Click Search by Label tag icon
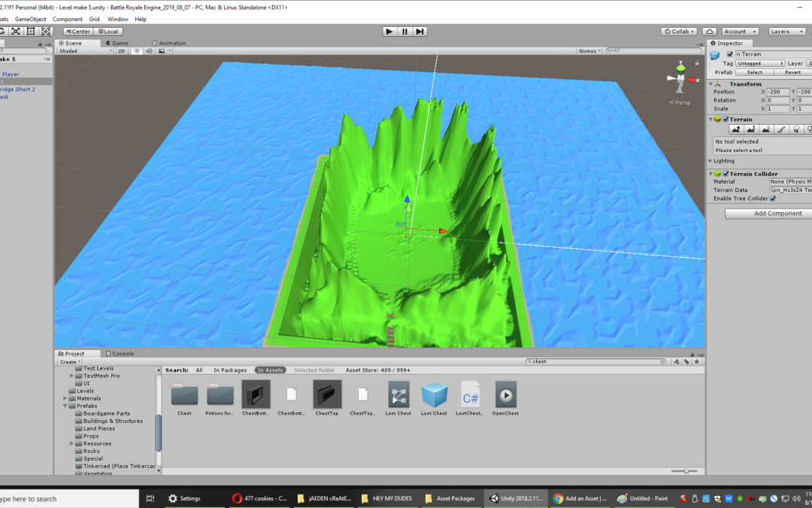The image size is (812, 508). tap(686, 362)
